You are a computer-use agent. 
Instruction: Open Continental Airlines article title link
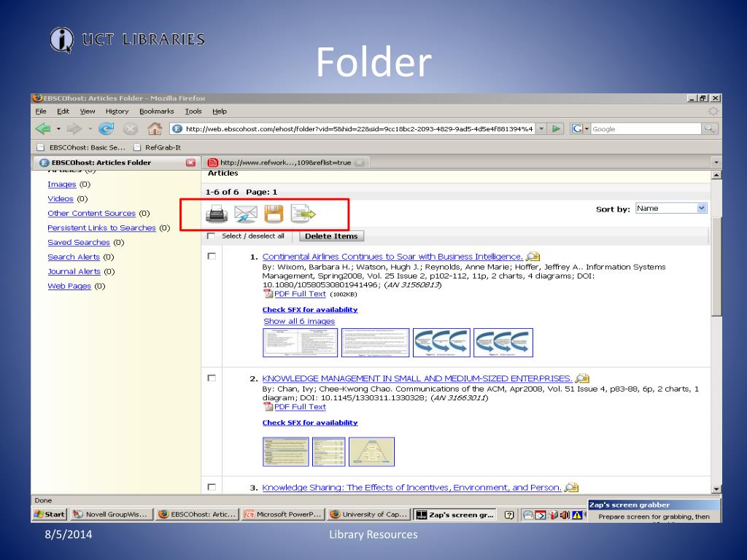(392, 257)
